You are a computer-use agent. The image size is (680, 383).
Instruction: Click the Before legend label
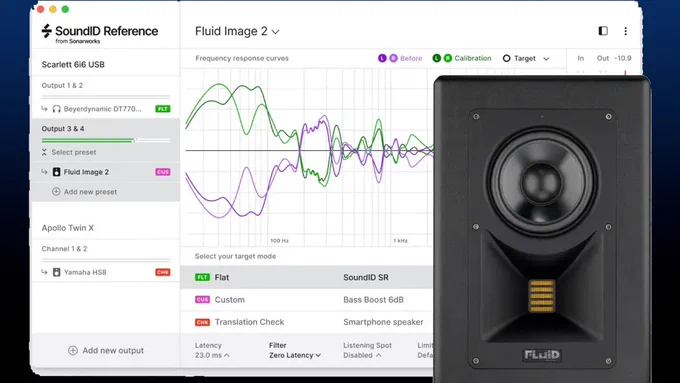411,58
